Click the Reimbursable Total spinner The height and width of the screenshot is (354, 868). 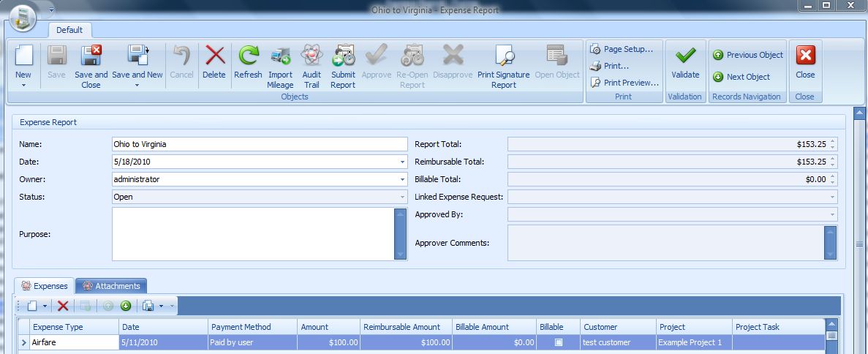[x=833, y=162]
